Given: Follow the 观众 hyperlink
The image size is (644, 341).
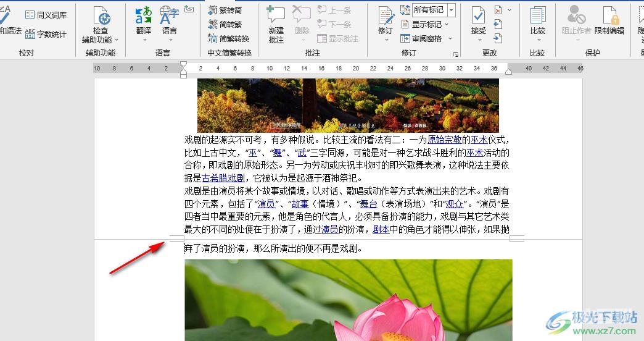Looking at the screenshot, I should click(454, 204).
